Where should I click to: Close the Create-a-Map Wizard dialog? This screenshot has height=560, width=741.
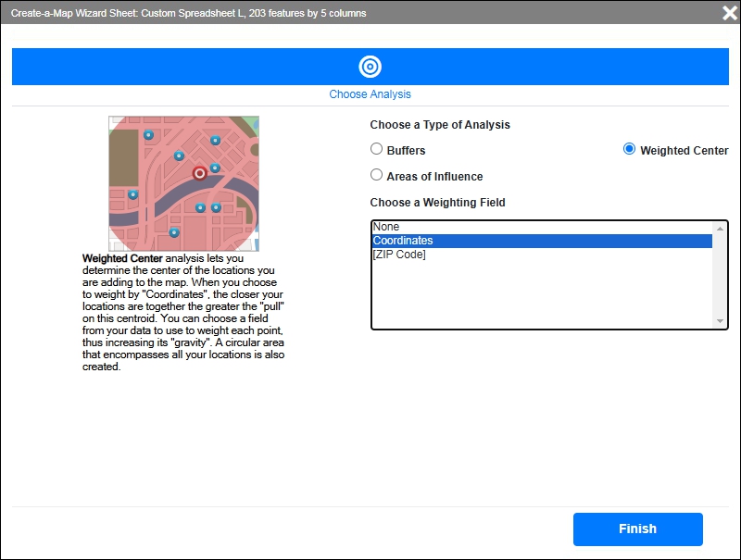[x=729, y=13]
